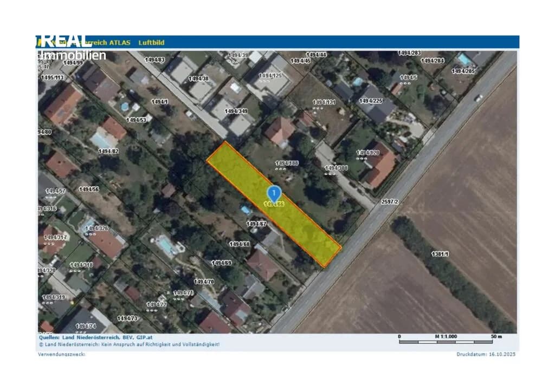Image resolution: width=555 pixels, height=392 pixels.
Task: Click the '50 m' scale bar end label
Action: [496, 337]
